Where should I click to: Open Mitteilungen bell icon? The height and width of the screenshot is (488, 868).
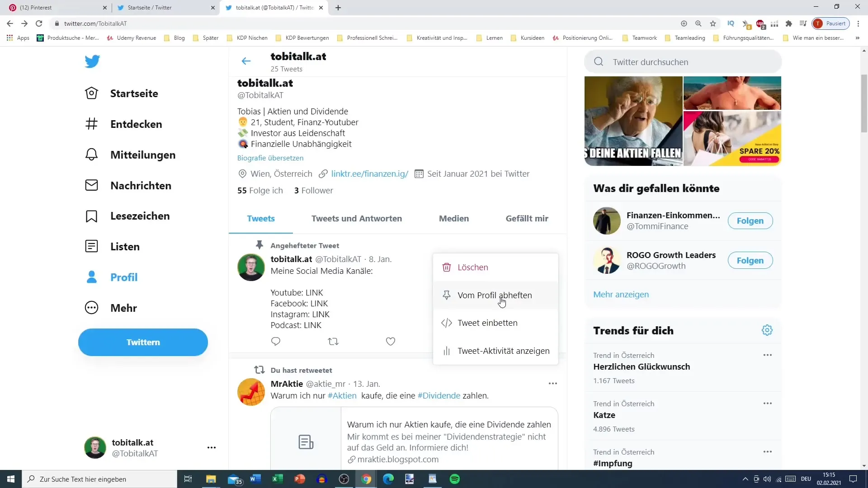(x=91, y=155)
